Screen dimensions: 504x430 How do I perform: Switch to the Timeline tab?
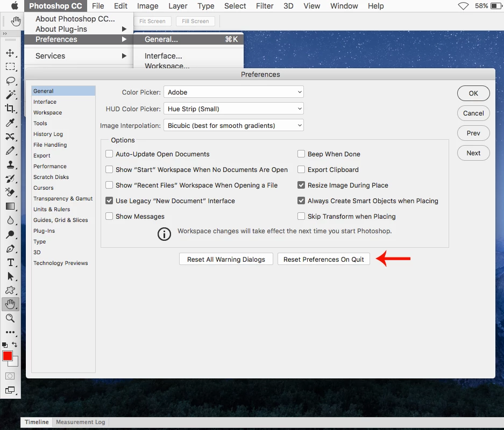point(37,422)
